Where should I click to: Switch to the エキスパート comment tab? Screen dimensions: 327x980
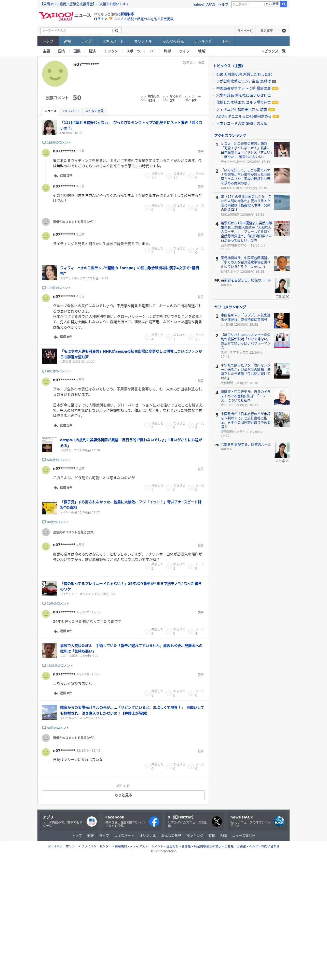pos(71,111)
